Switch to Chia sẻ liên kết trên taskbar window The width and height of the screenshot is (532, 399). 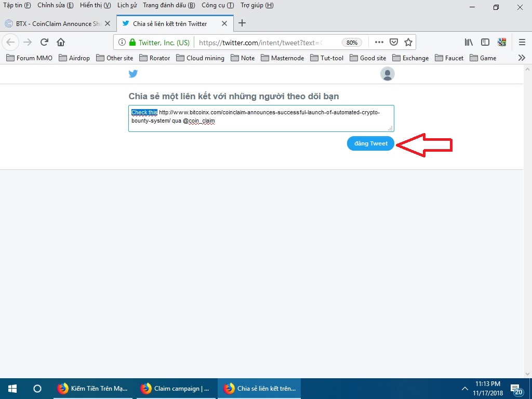pyautogui.click(x=259, y=389)
